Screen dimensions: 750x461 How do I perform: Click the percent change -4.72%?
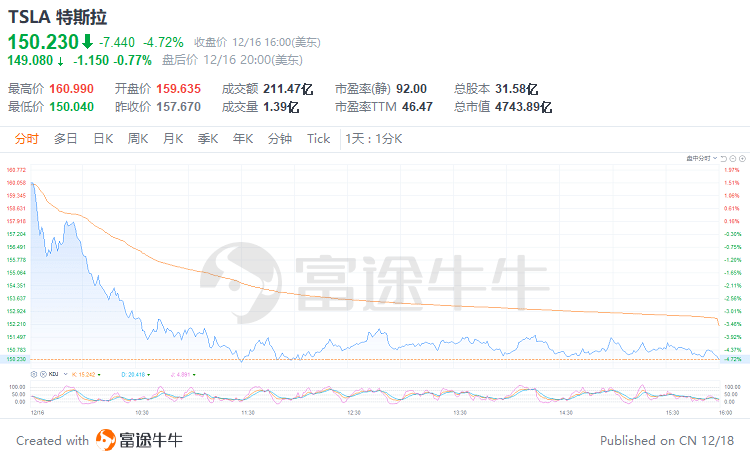click(x=163, y=43)
